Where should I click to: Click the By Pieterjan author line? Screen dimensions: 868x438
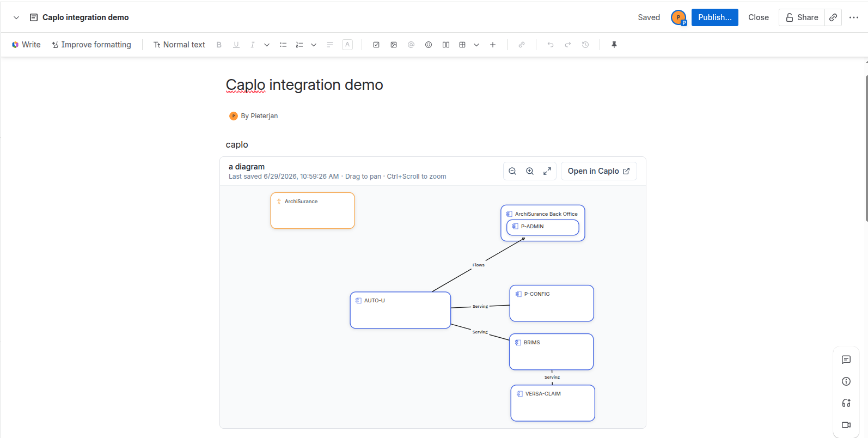tap(254, 116)
